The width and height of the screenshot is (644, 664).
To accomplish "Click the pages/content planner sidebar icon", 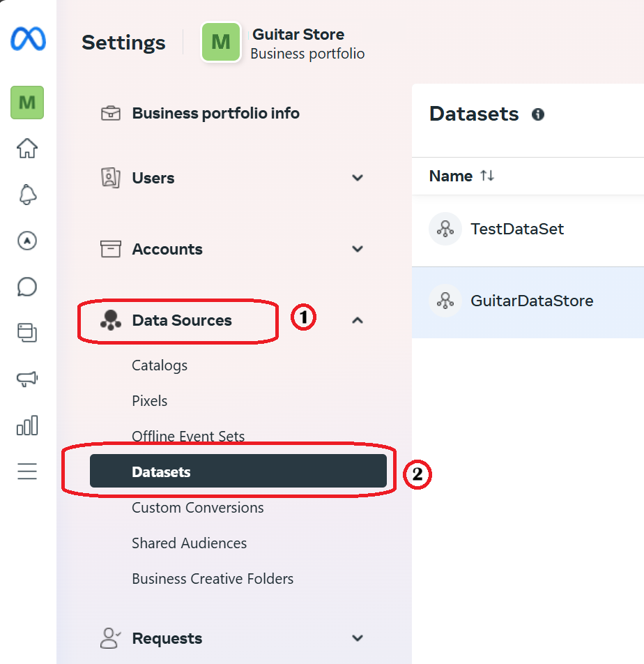I will 27,333.
